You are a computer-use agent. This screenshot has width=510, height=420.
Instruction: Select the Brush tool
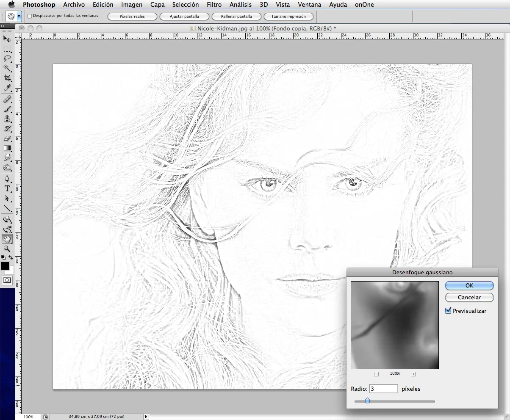pyautogui.click(x=7, y=109)
